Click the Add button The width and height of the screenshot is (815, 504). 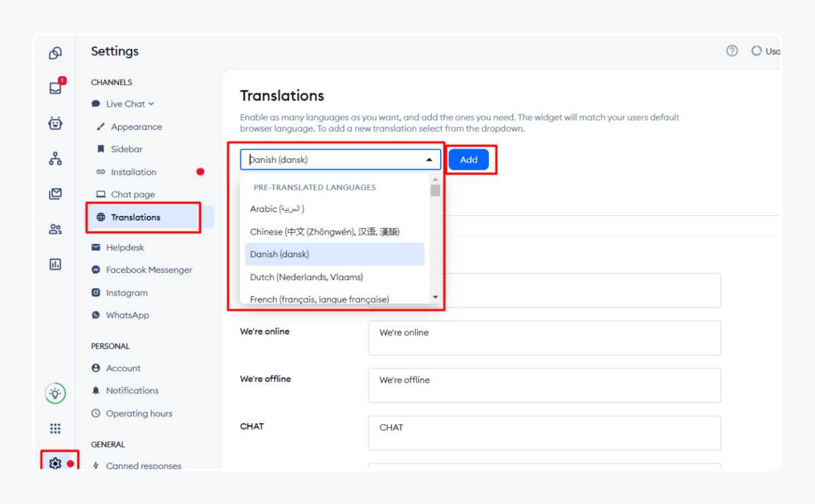pyautogui.click(x=468, y=159)
